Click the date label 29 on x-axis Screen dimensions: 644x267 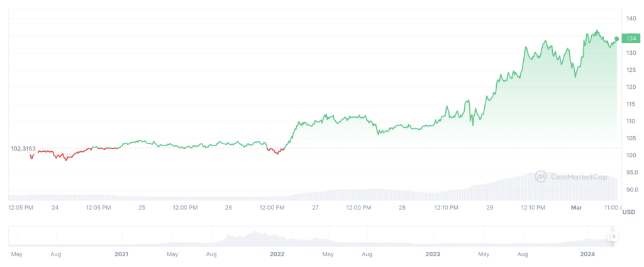coord(489,207)
